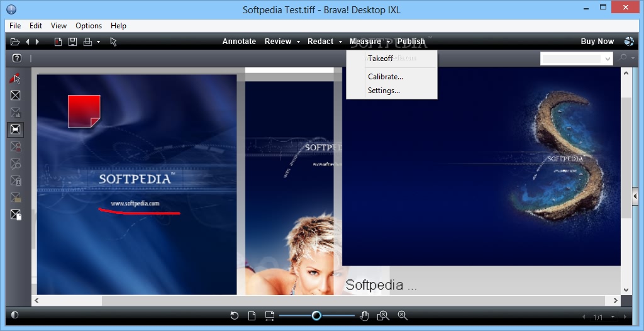
Task: Toggle the active redact-outside-area tool
Action: point(15,130)
